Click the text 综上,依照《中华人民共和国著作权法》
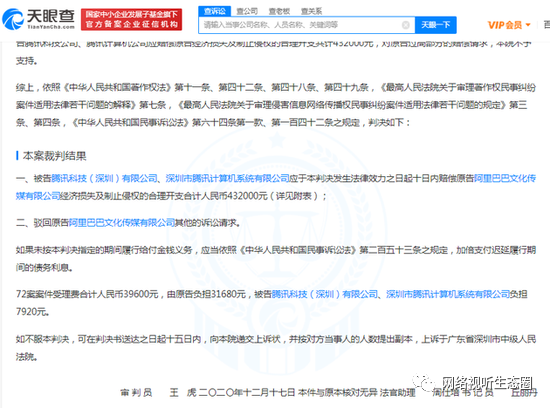 93,87
